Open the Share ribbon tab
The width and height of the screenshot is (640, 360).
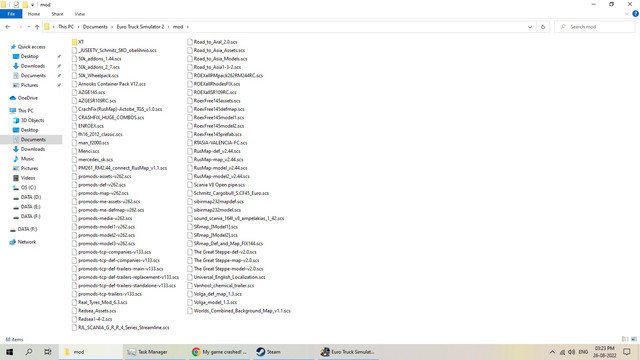click(57, 14)
